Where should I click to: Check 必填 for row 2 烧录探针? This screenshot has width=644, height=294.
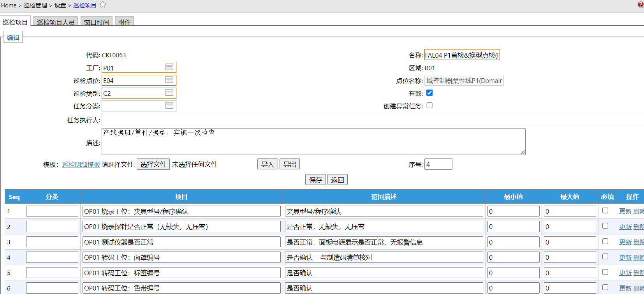[x=605, y=226]
